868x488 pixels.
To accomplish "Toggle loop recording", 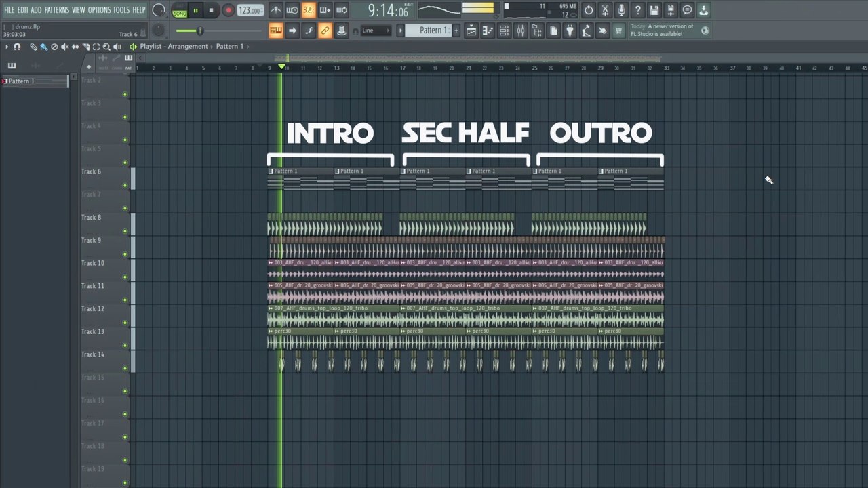I will click(341, 10).
